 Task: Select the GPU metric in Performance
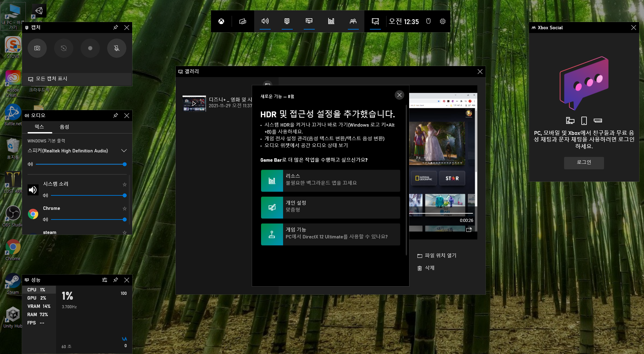(39, 298)
